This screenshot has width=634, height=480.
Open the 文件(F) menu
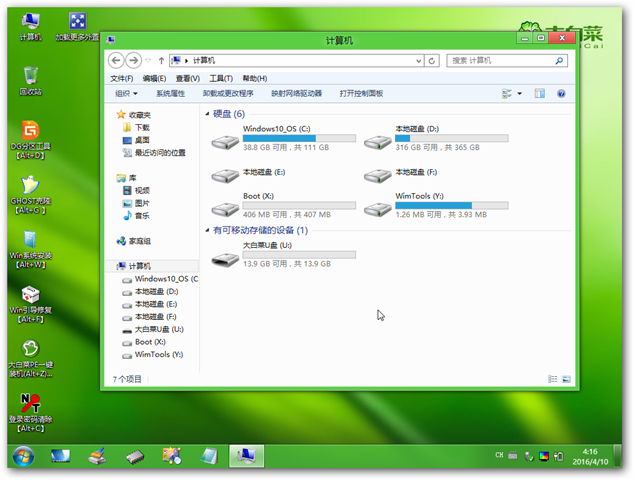tap(121, 78)
